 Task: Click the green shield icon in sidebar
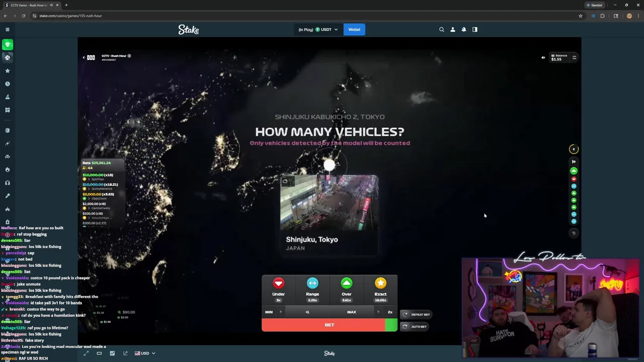[x=8, y=45]
